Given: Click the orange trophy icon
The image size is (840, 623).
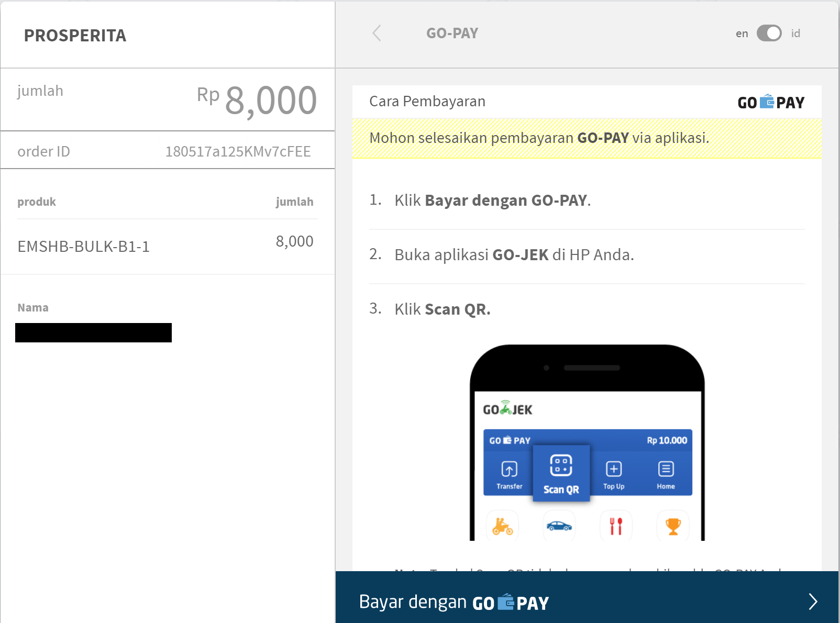Looking at the screenshot, I should (x=673, y=526).
